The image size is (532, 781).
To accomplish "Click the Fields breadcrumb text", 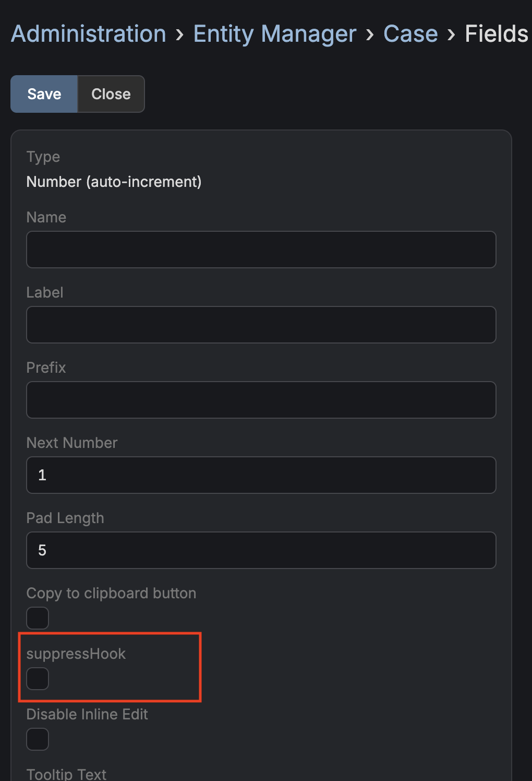I will (496, 34).
